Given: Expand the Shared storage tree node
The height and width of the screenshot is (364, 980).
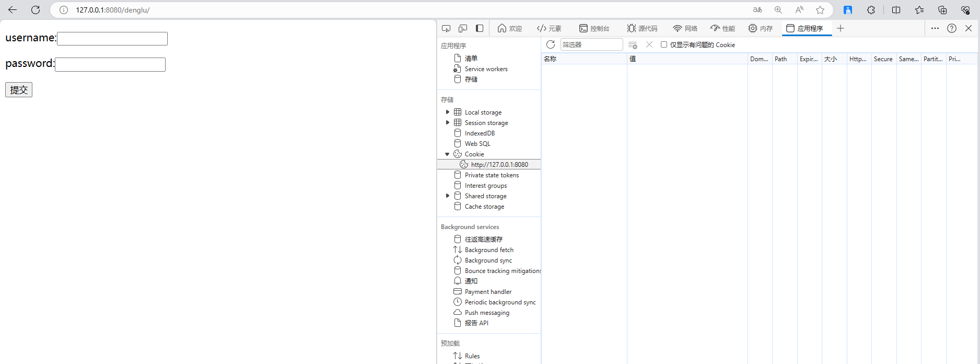Looking at the screenshot, I should tap(448, 196).
